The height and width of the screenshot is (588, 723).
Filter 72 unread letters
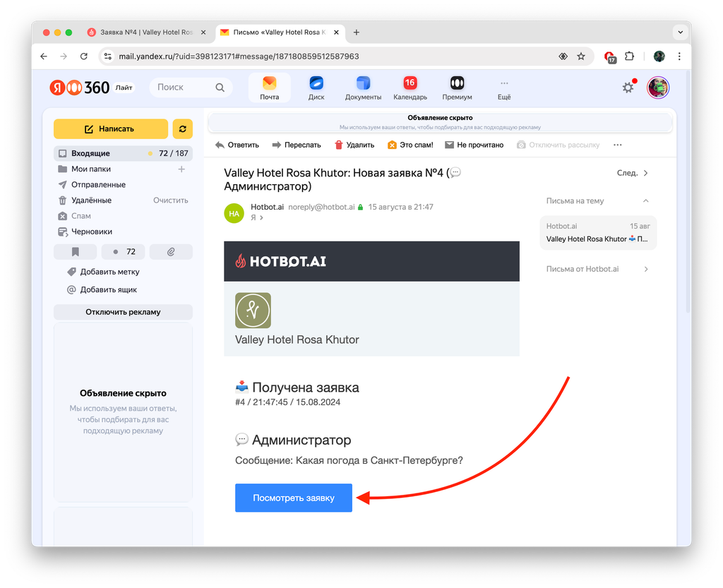123,251
